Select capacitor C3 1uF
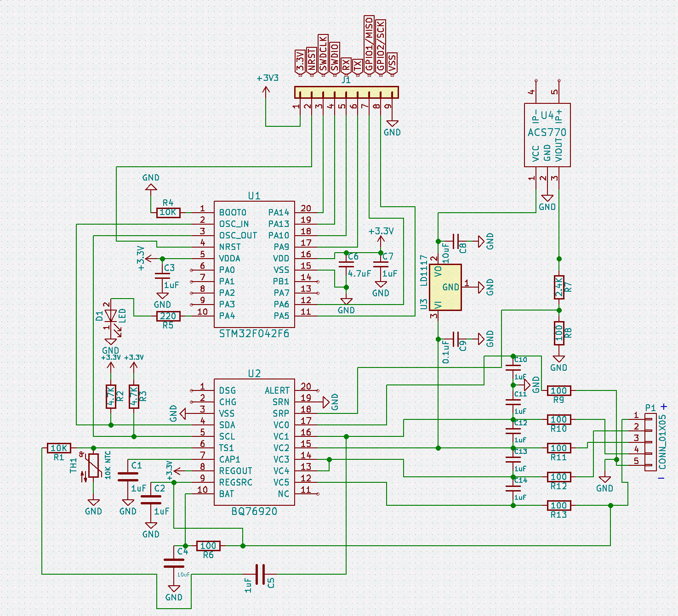Image resolution: width=678 pixels, height=616 pixels. [x=162, y=276]
